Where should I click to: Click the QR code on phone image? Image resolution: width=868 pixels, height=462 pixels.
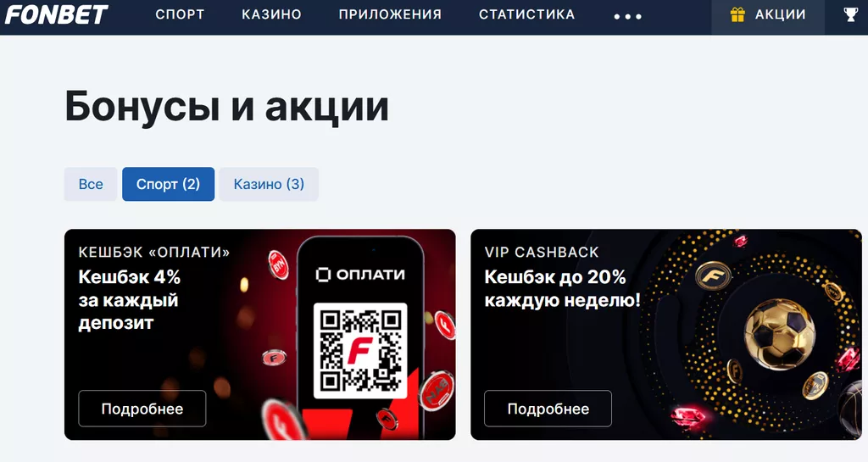(x=360, y=350)
